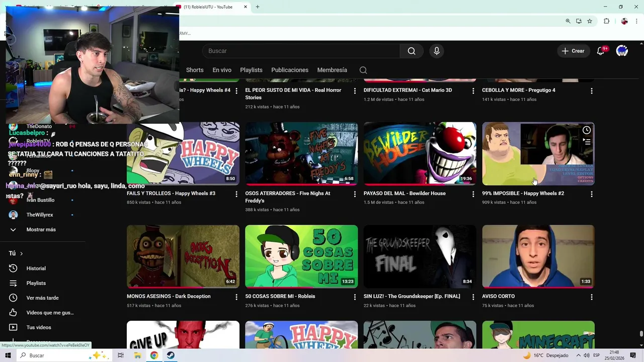Viewport: 644px width, 362px height.
Task: Play the 50 COSAS SOBRE MI thumbnail
Action: pyautogui.click(x=301, y=256)
